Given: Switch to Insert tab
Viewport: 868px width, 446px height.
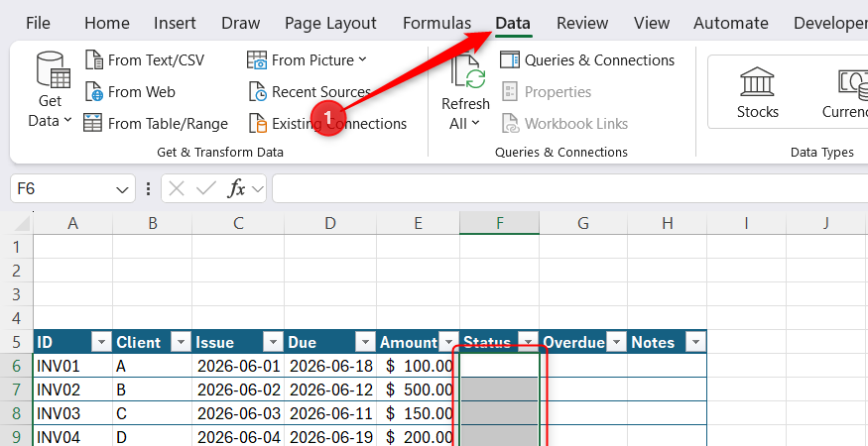Looking at the screenshot, I should pyautogui.click(x=175, y=23).
